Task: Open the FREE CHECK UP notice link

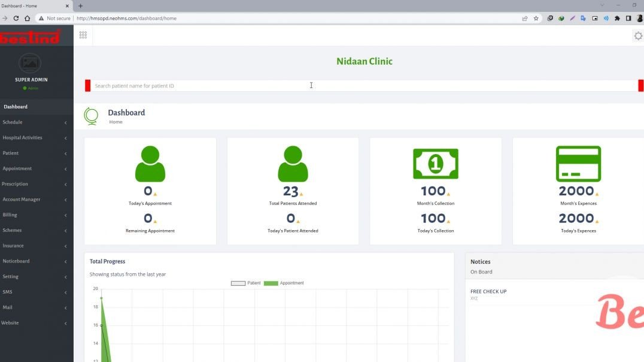Action: pyautogui.click(x=488, y=291)
